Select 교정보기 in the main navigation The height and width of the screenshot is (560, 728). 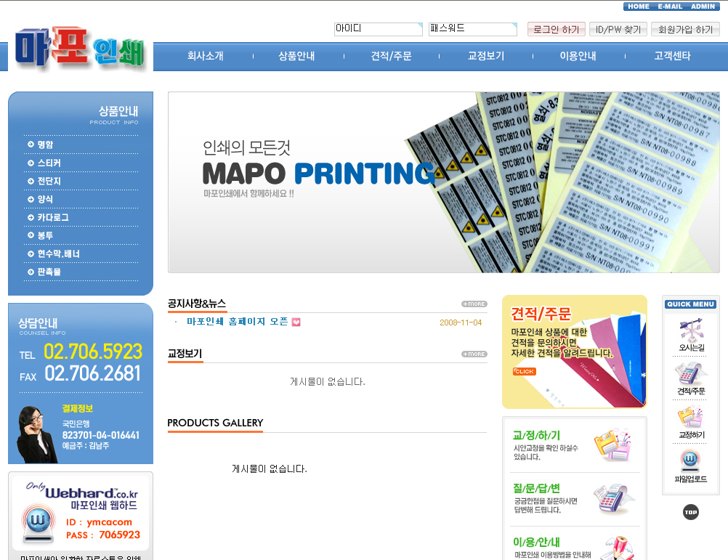click(x=486, y=56)
